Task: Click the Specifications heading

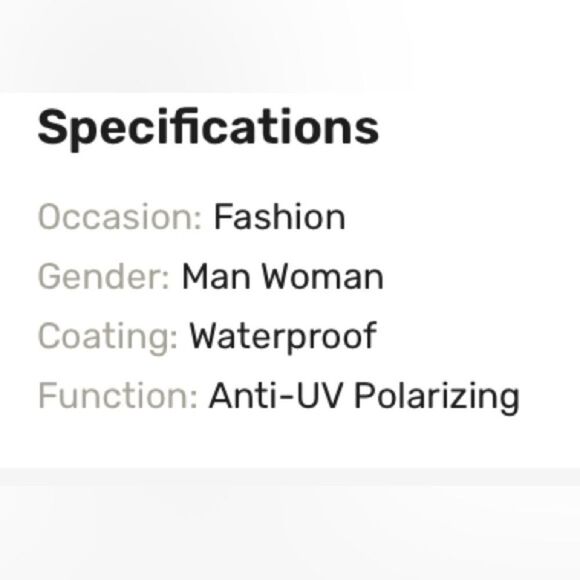Action: pyautogui.click(x=208, y=129)
